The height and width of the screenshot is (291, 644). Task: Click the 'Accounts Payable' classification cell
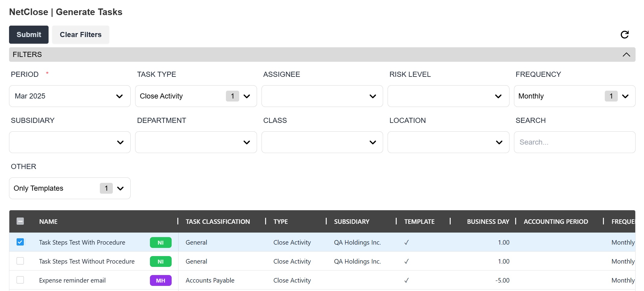coord(210,280)
